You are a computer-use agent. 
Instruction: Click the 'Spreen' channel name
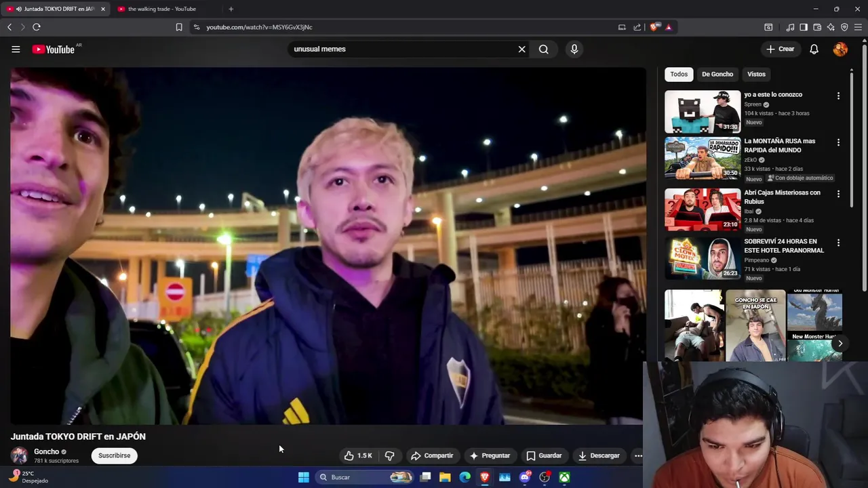tap(753, 104)
